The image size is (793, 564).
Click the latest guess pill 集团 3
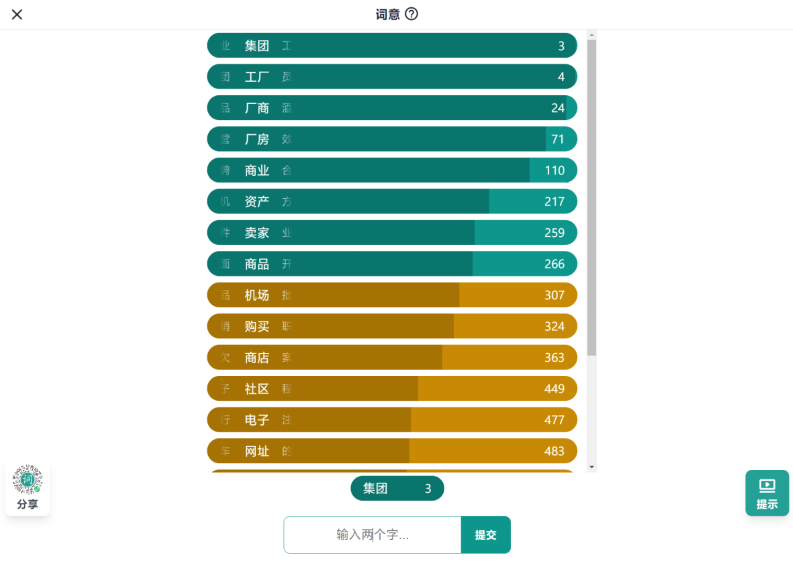pos(397,488)
